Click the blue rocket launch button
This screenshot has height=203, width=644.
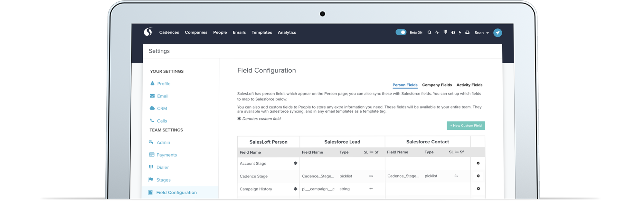tap(497, 33)
